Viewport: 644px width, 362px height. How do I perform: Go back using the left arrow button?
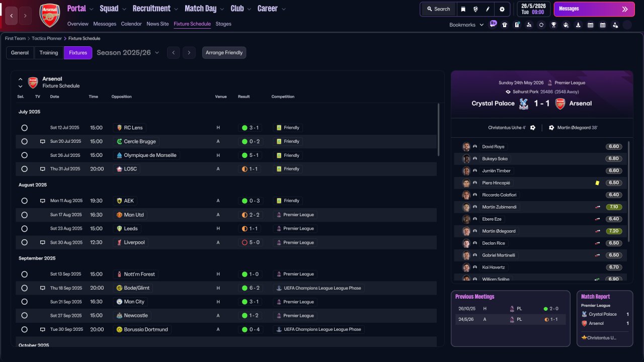(12, 16)
